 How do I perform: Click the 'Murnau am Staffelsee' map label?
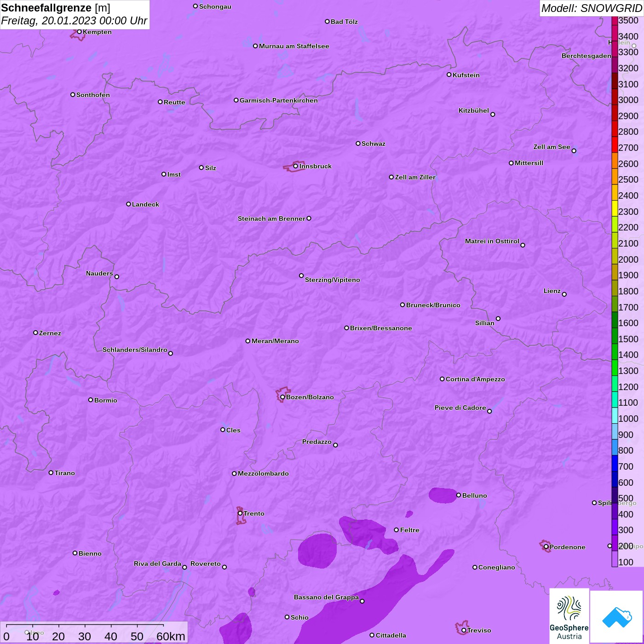click(294, 46)
